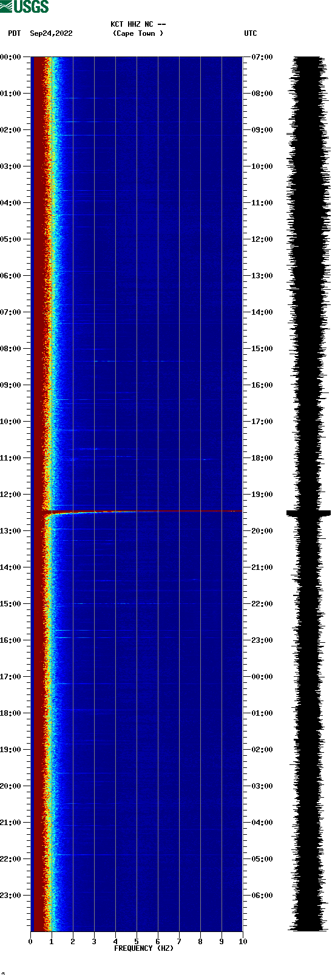Click the frequency axis tick label 9
Image resolution: width=335 pixels, height=980 pixels.
tap(222, 942)
